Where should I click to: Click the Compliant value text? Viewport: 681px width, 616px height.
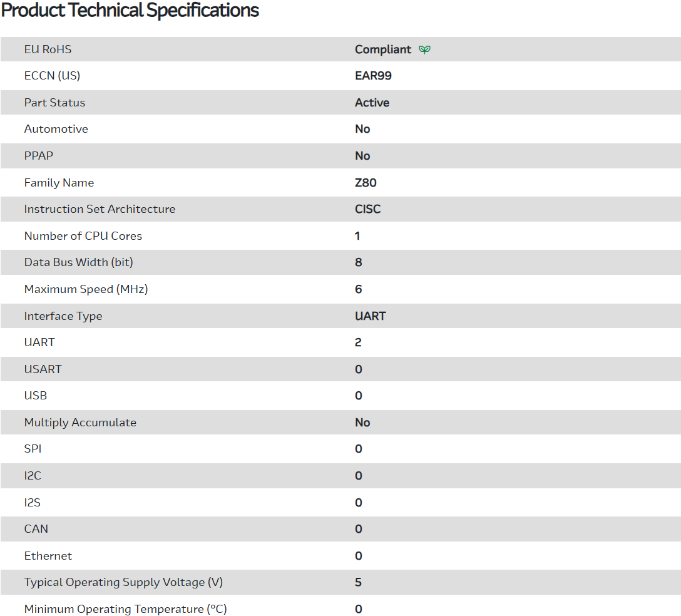tap(383, 49)
